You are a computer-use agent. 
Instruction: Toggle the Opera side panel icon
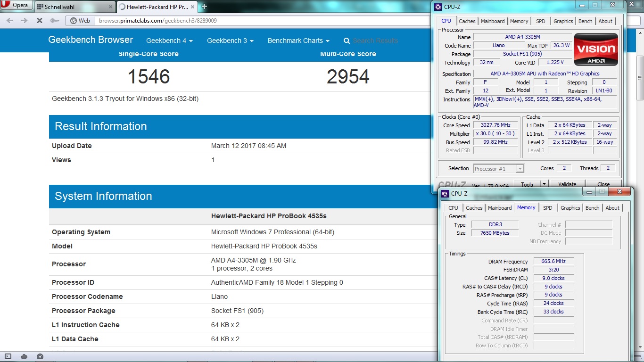tap(8, 356)
